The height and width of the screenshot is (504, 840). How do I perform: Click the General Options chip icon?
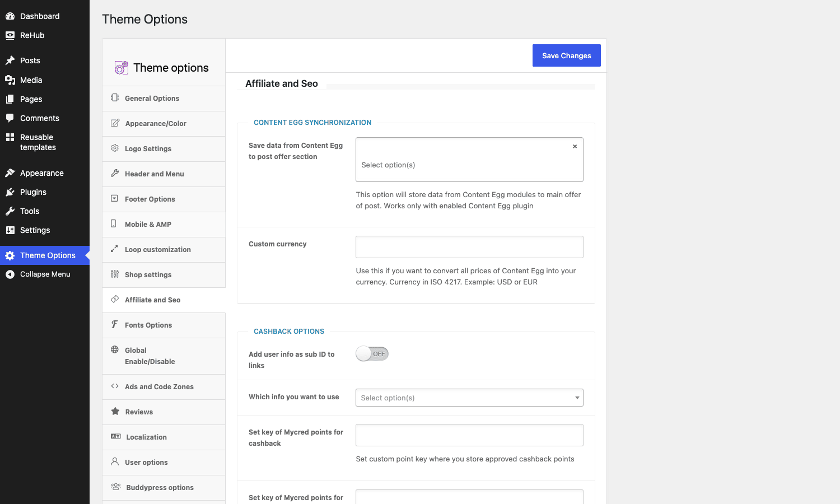tap(115, 97)
